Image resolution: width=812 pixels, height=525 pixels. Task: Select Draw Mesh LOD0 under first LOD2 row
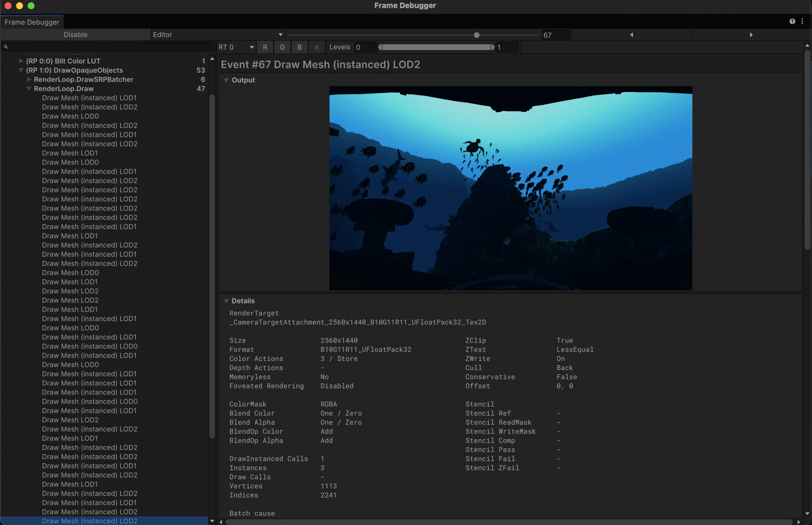click(70, 116)
